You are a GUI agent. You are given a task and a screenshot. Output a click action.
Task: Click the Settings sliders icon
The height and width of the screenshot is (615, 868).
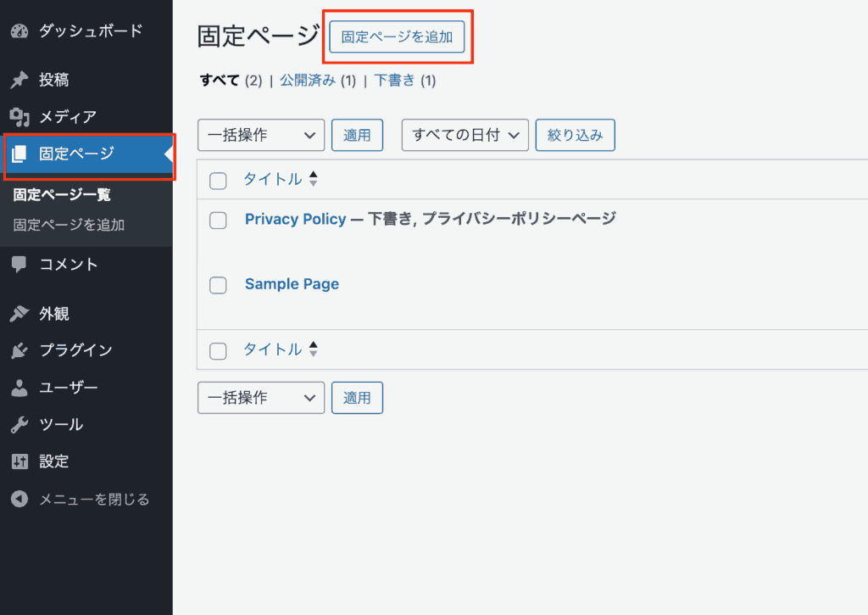tap(19, 462)
